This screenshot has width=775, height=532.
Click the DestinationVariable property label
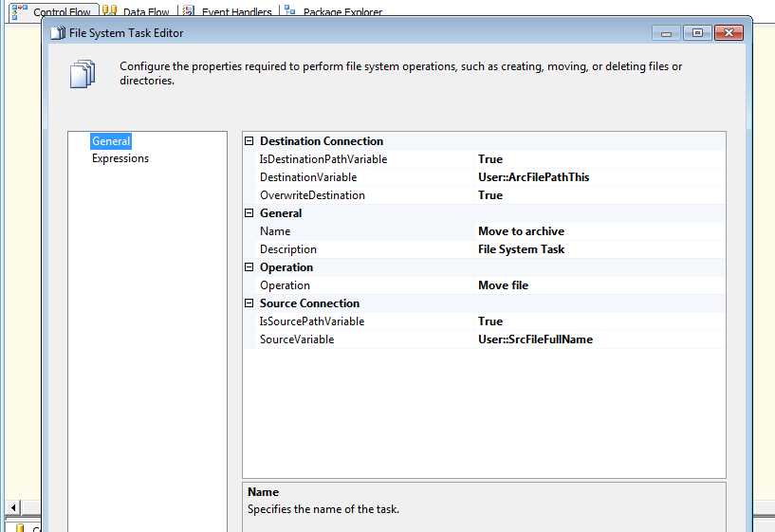tap(308, 177)
